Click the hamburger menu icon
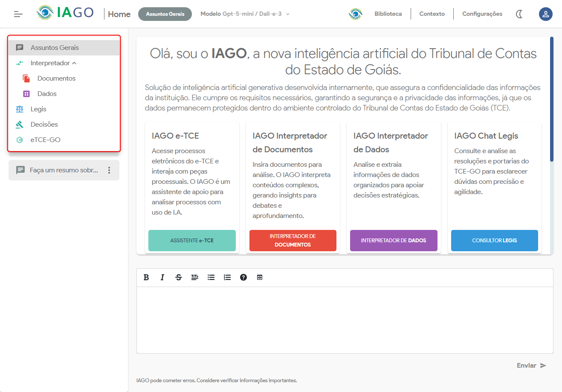This screenshot has width=562, height=392. point(18,14)
